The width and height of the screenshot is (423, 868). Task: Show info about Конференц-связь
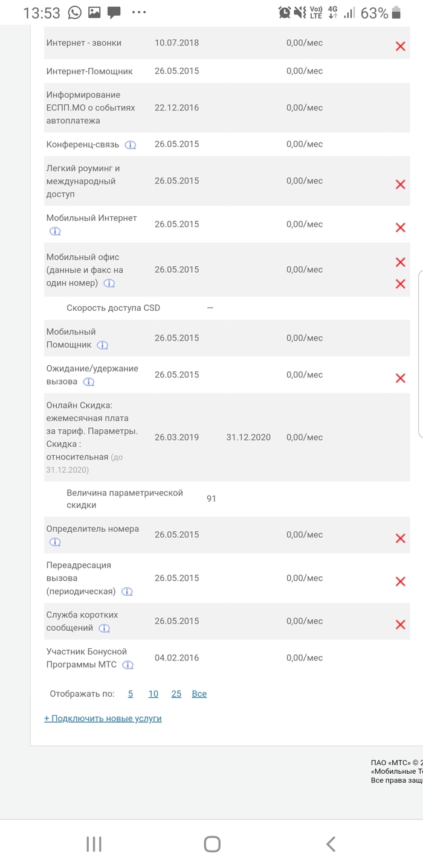pos(131,145)
